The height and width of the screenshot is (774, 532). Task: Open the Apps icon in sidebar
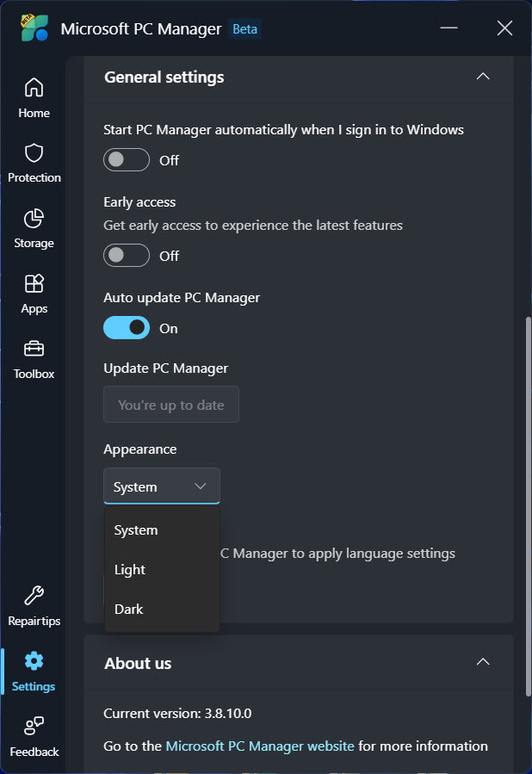pos(34,284)
